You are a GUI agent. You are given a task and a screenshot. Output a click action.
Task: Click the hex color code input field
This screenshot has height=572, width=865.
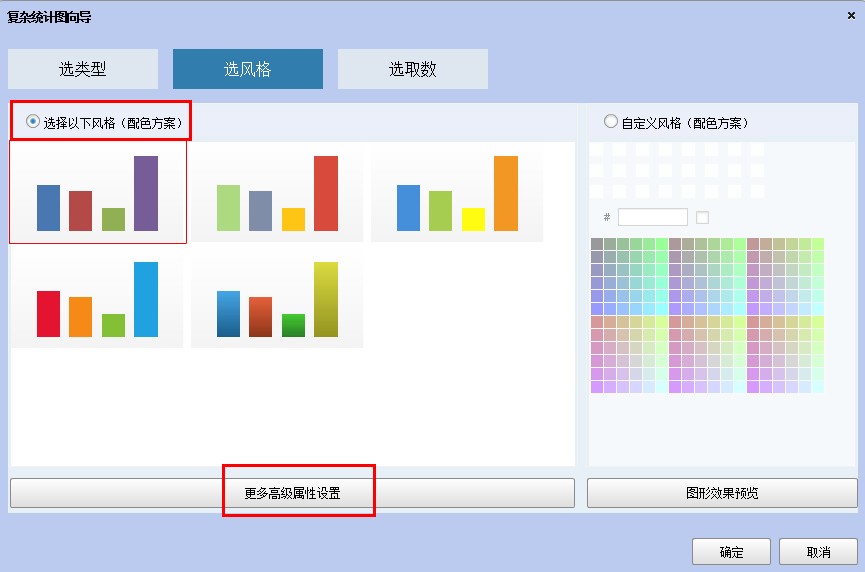pyautogui.click(x=653, y=217)
